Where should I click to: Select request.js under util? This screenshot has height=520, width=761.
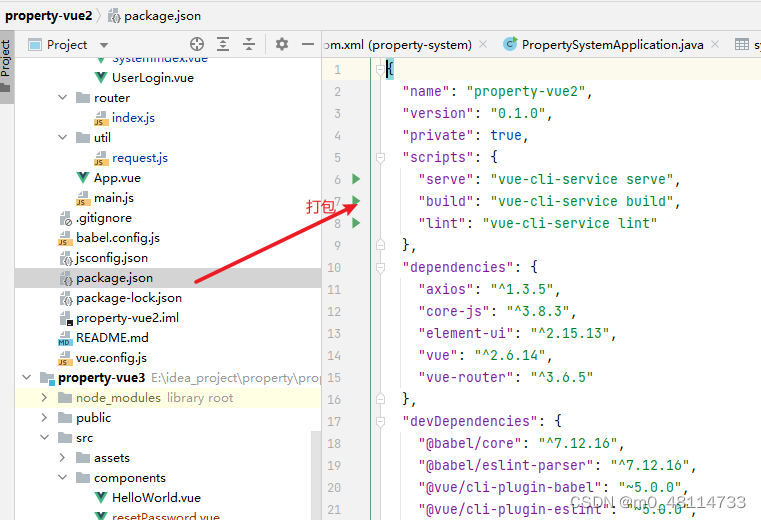[x=140, y=158]
